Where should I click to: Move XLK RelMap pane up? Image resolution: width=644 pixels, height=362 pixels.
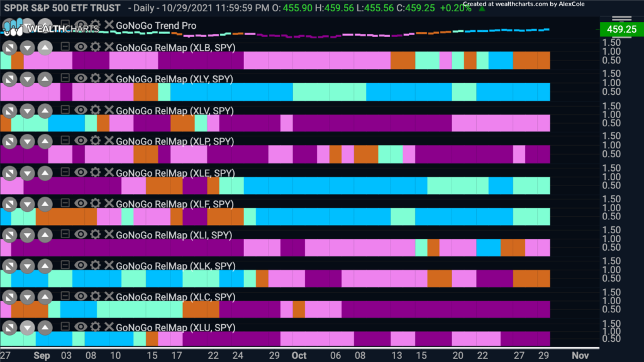tap(45, 266)
